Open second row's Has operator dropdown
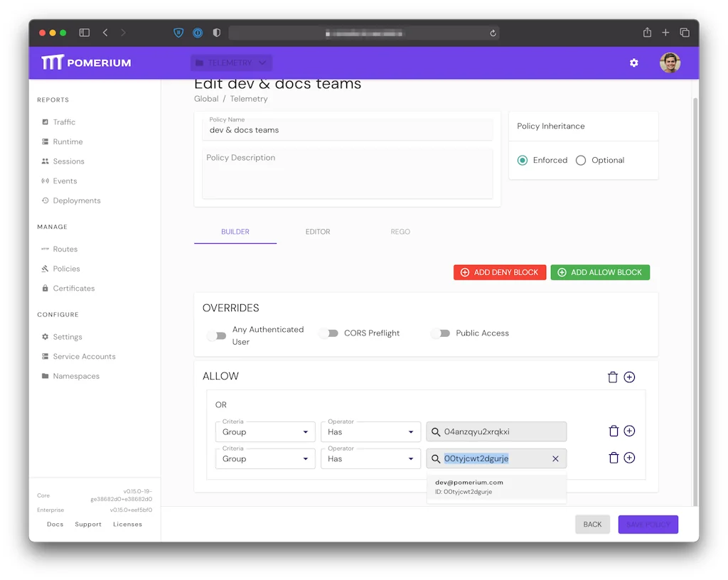This screenshot has height=580, width=728. (x=370, y=459)
